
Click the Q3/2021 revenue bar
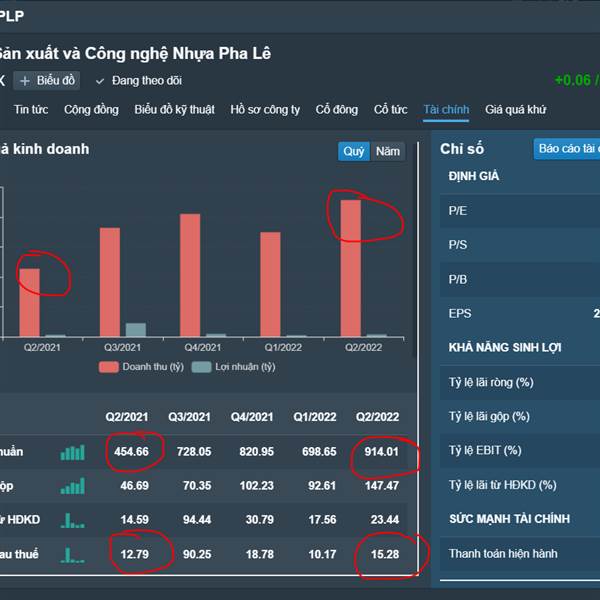click(110, 282)
